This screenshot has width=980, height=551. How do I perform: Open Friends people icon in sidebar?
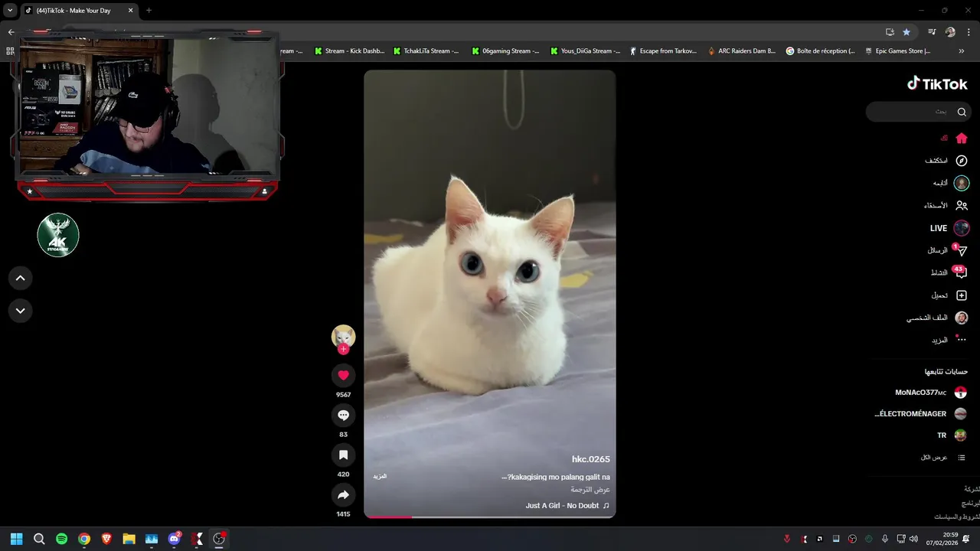[962, 205]
